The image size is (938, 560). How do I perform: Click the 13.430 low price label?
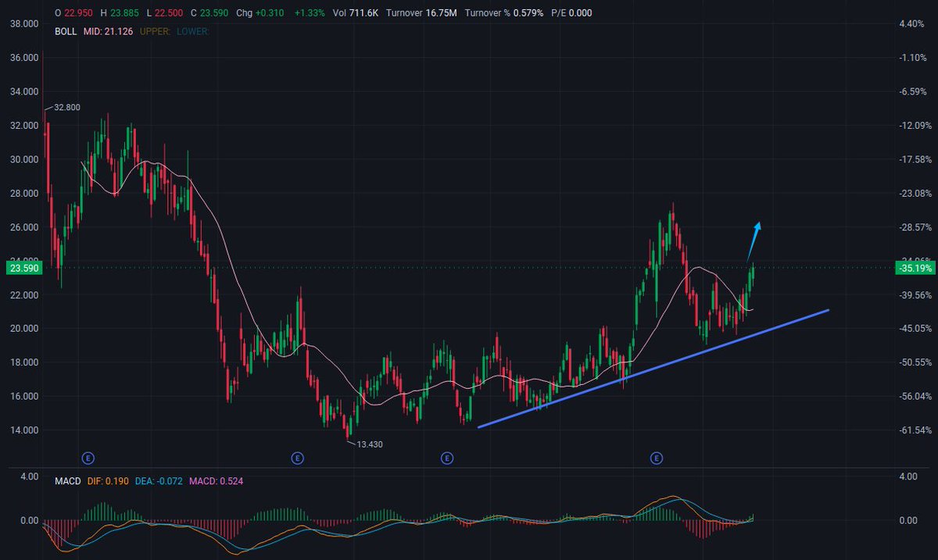pyautogui.click(x=370, y=444)
